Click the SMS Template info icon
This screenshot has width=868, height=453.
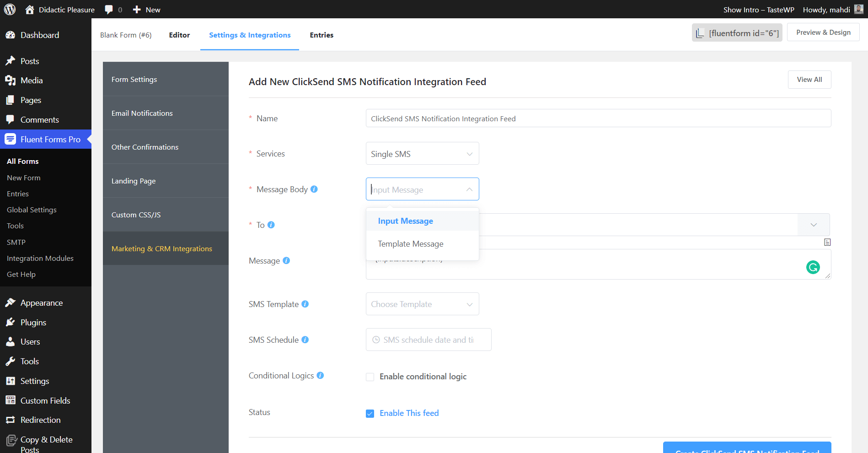coord(305,304)
